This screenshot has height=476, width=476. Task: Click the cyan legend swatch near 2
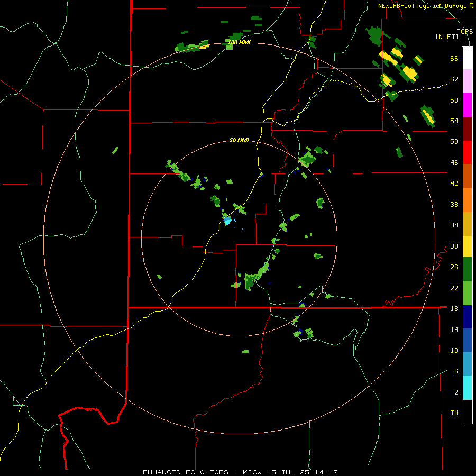467,388
